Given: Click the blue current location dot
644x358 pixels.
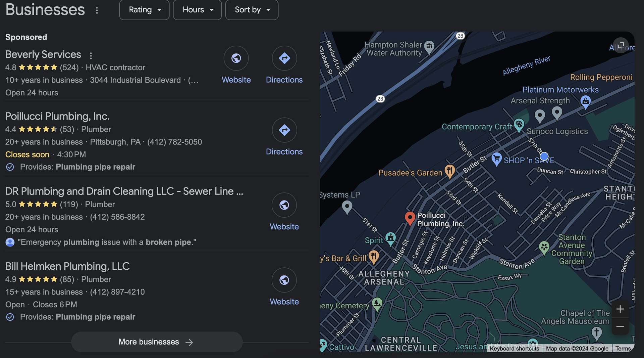Looking at the screenshot, I should click(544, 156).
